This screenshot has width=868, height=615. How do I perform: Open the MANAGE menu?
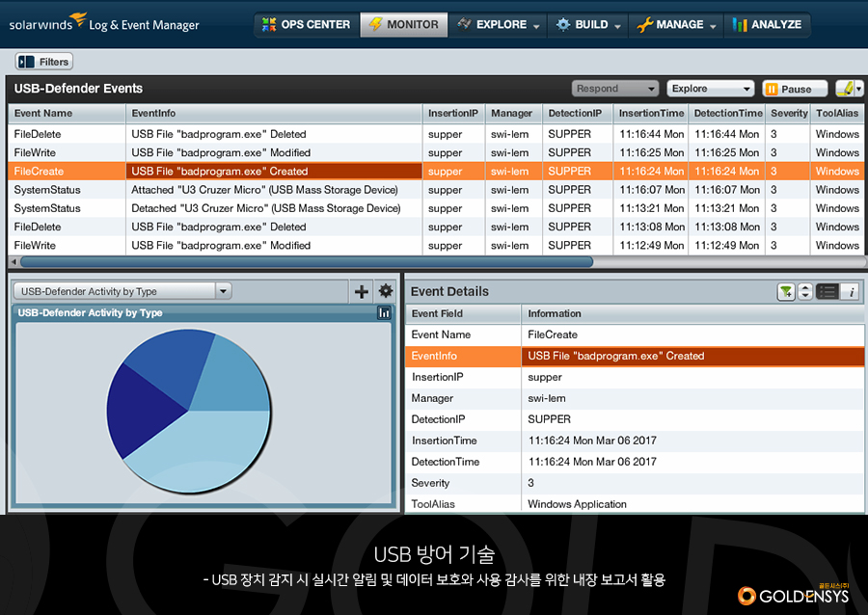point(676,25)
